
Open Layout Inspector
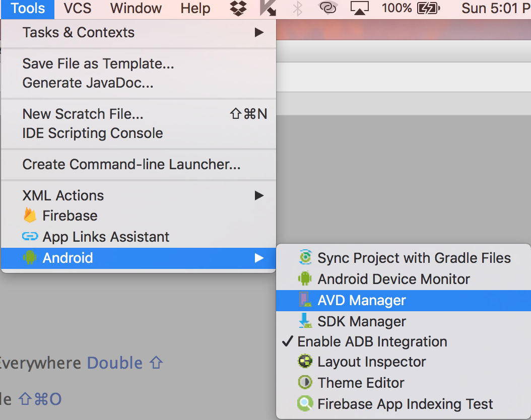click(404, 362)
